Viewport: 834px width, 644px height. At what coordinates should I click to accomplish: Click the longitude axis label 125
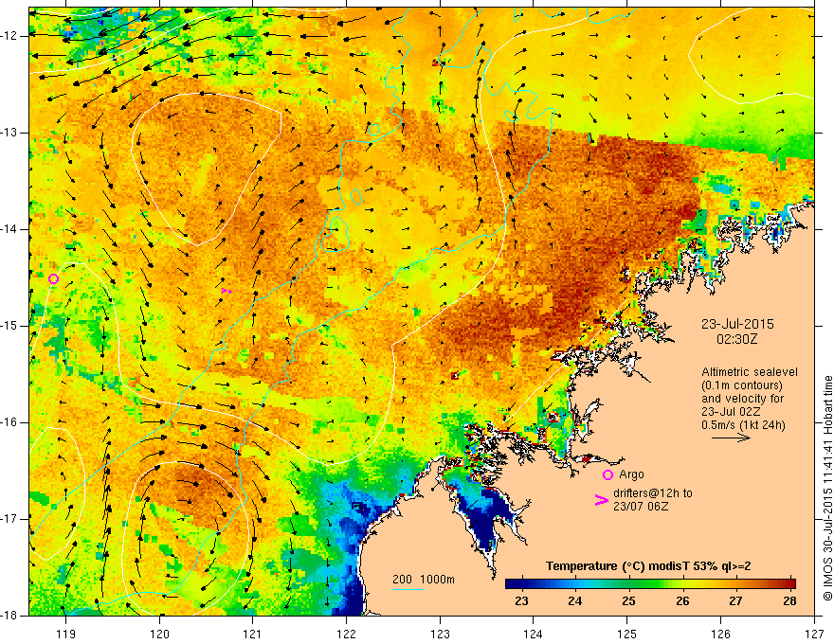[627, 634]
